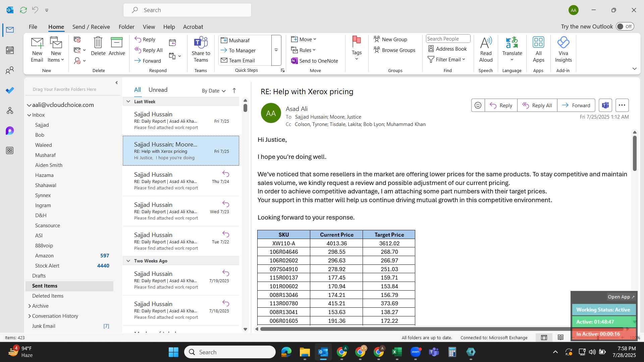Open the Move dropdown menu
Viewport: 644px width, 362px height.
pos(304,39)
